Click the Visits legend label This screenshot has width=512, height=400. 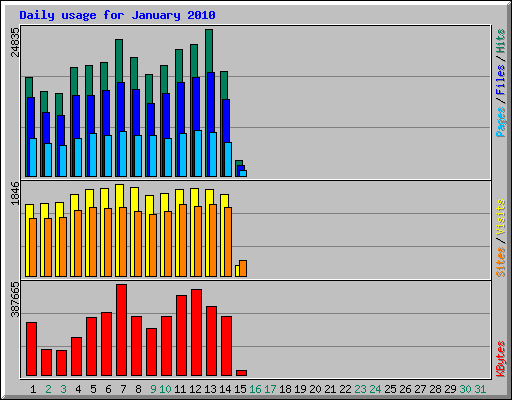(x=501, y=217)
